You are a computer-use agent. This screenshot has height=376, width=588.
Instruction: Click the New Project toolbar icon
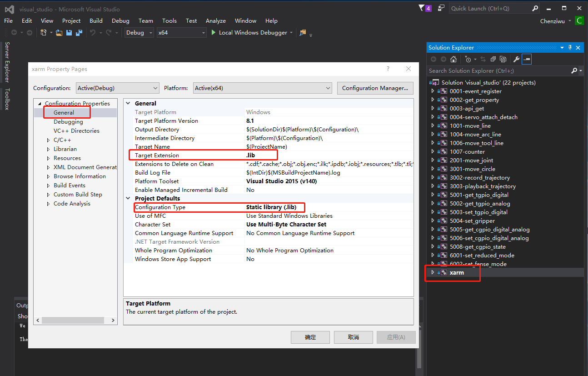click(44, 33)
